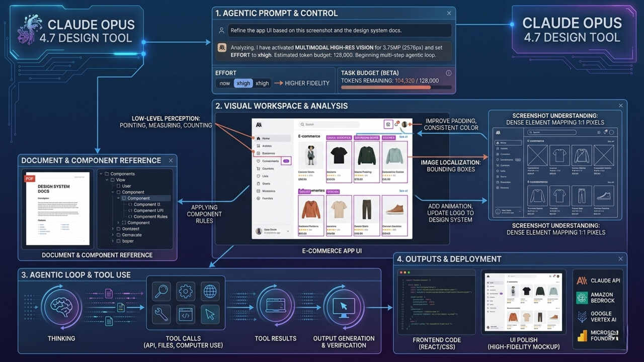Click the Claude assistant icon beside Analyzing message
This screenshot has height=362, width=644.
click(x=222, y=48)
